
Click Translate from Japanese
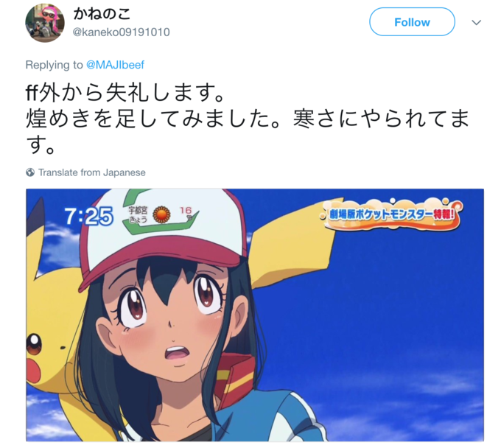coord(92,172)
